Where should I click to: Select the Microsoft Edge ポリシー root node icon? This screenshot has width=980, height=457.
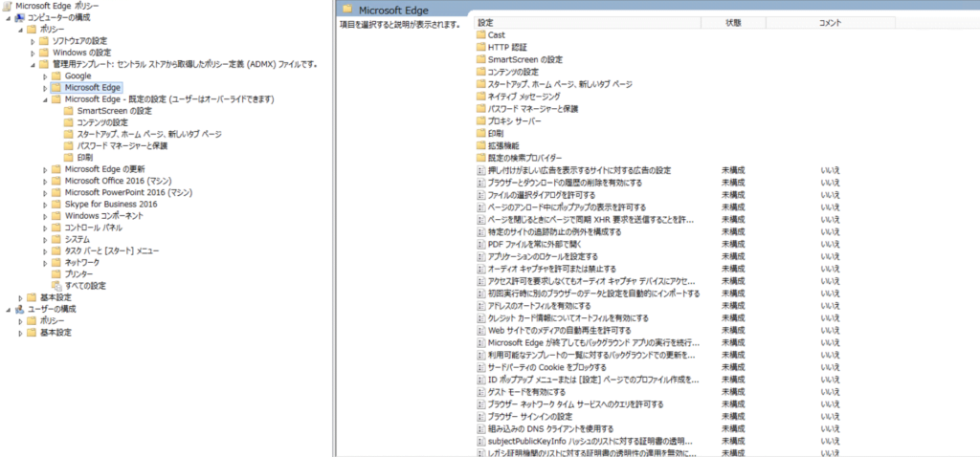coord(7,6)
